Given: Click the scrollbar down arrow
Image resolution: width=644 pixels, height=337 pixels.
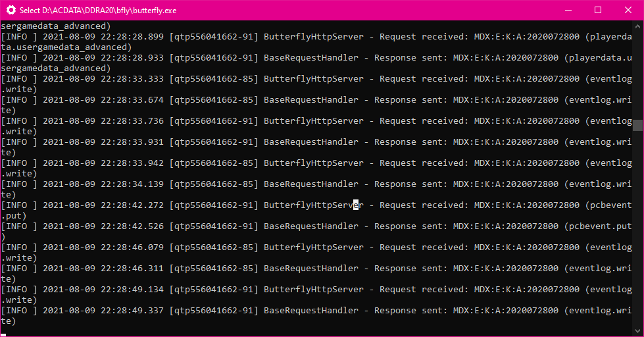Looking at the screenshot, I should (x=637, y=331).
